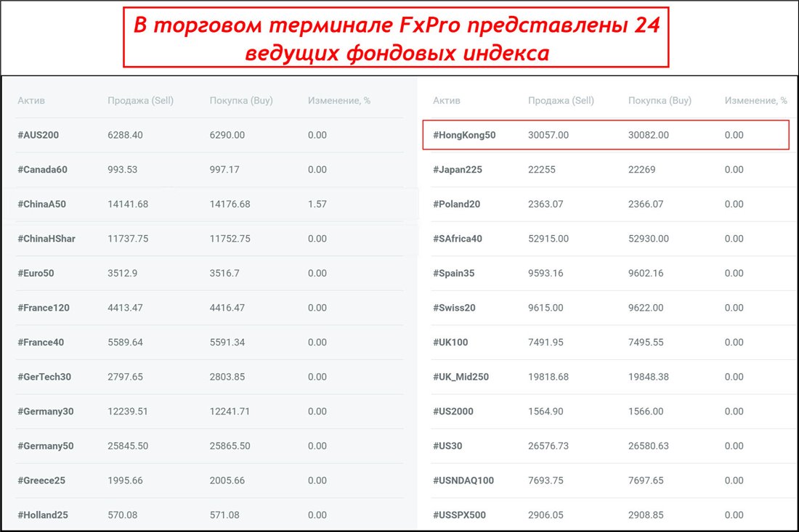Screen dimensions: 799x532
Task: Select the #HongKong50 index name
Action: (x=464, y=135)
